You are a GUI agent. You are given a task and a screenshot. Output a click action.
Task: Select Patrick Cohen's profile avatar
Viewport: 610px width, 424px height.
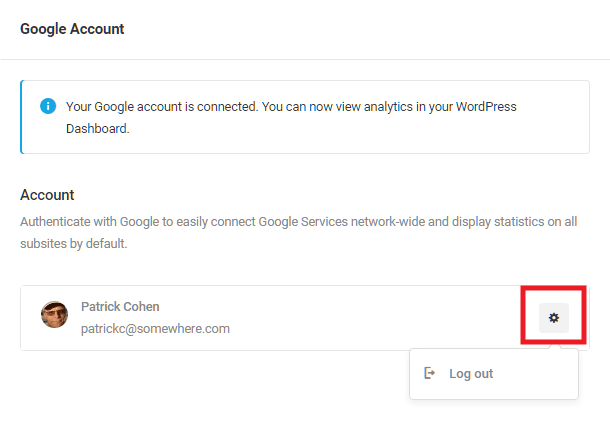pos(54,314)
